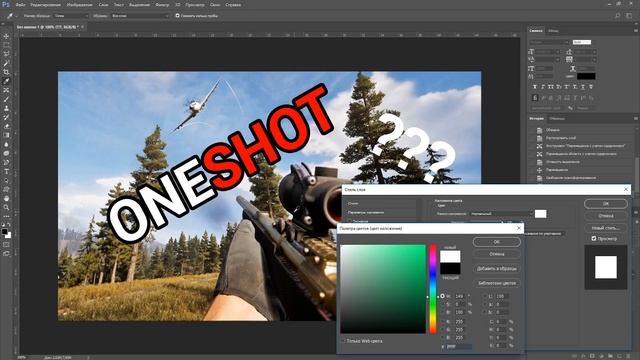
Task: Click the hue slider in color picker
Action: pyautogui.click(x=433, y=289)
